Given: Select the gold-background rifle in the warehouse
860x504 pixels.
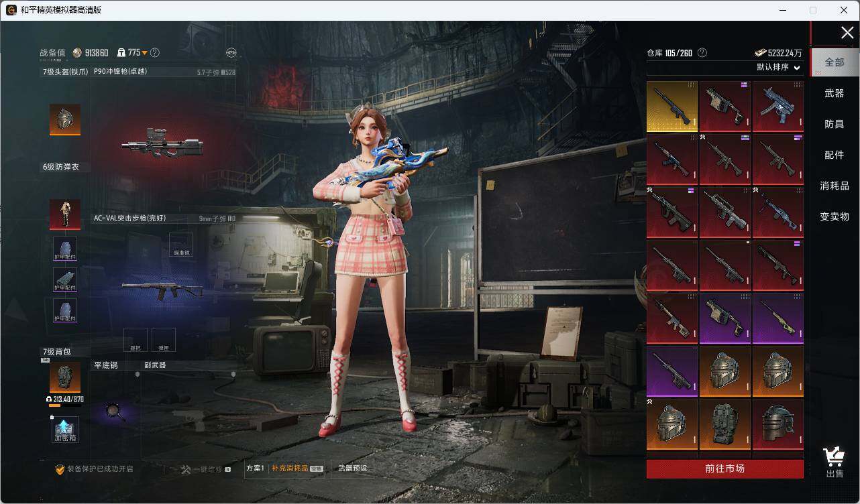Looking at the screenshot, I should (672, 107).
